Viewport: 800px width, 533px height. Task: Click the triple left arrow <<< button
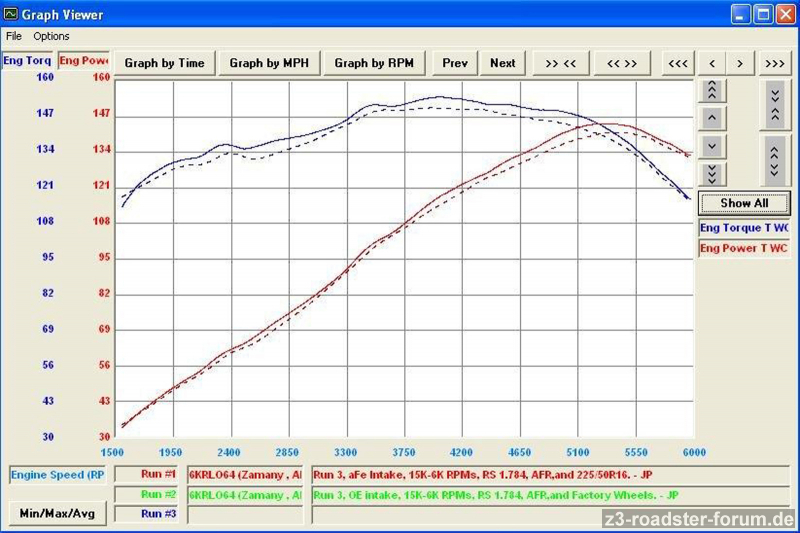(x=678, y=63)
